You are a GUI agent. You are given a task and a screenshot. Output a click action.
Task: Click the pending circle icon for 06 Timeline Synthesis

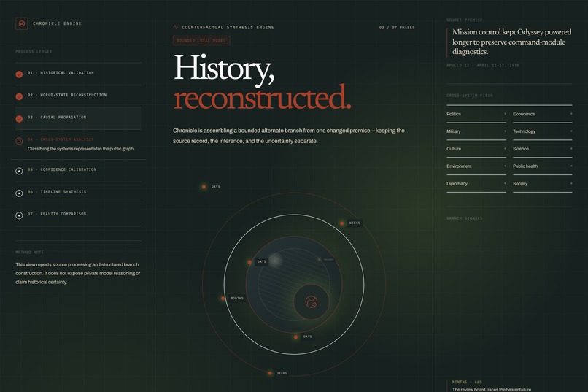pyautogui.click(x=19, y=193)
